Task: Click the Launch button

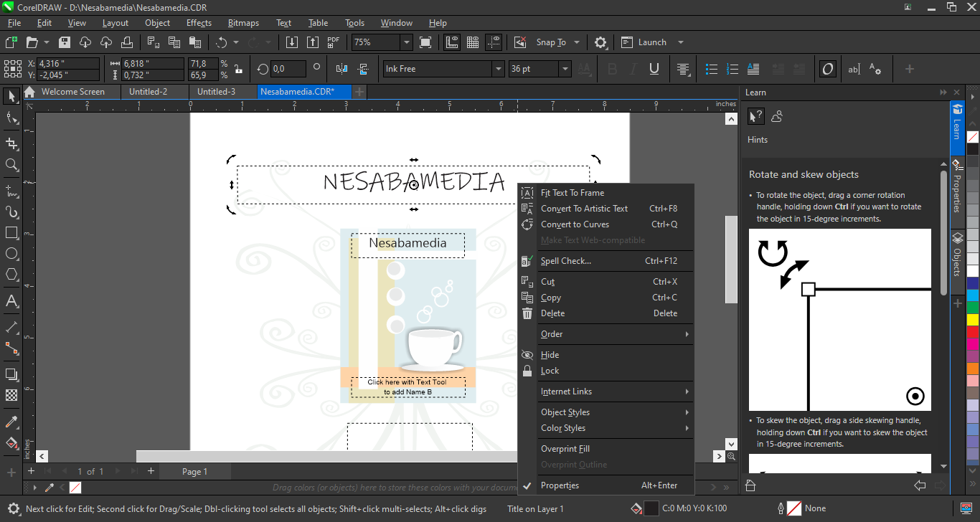Action: [651, 42]
